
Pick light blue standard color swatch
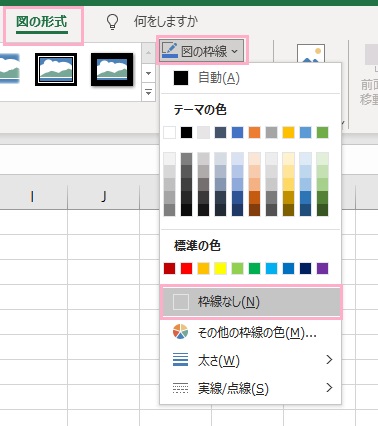[x=271, y=268]
